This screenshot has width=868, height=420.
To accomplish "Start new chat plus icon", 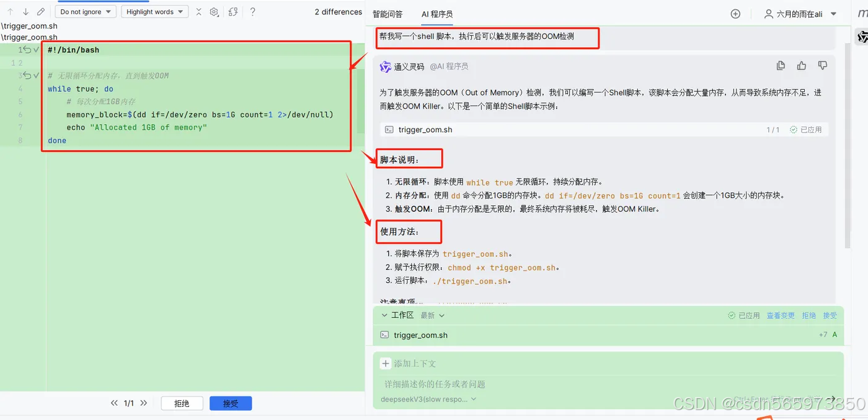I will [735, 14].
